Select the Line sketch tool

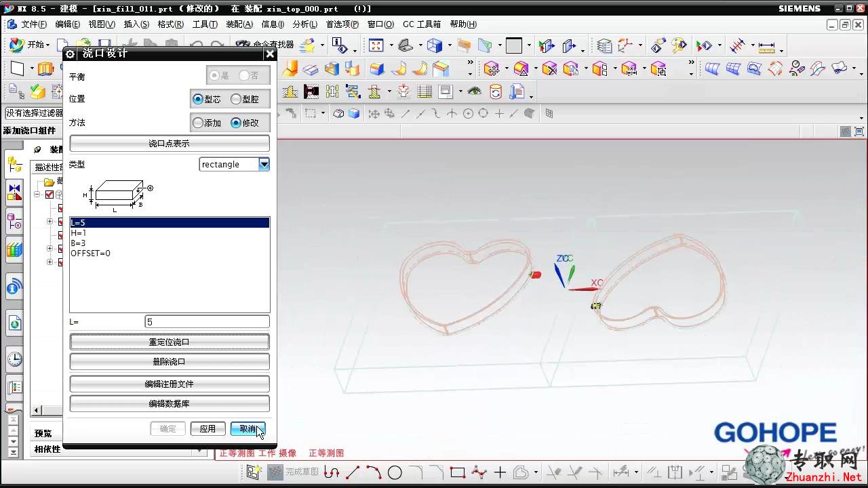coord(353,472)
